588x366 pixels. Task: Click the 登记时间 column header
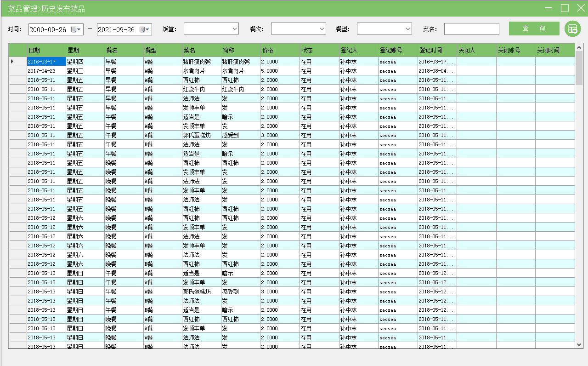coord(436,50)
